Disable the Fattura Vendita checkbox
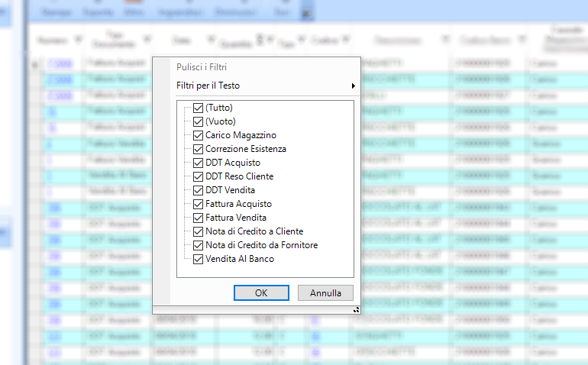This screenshot has height=365, width=588. 199,218
